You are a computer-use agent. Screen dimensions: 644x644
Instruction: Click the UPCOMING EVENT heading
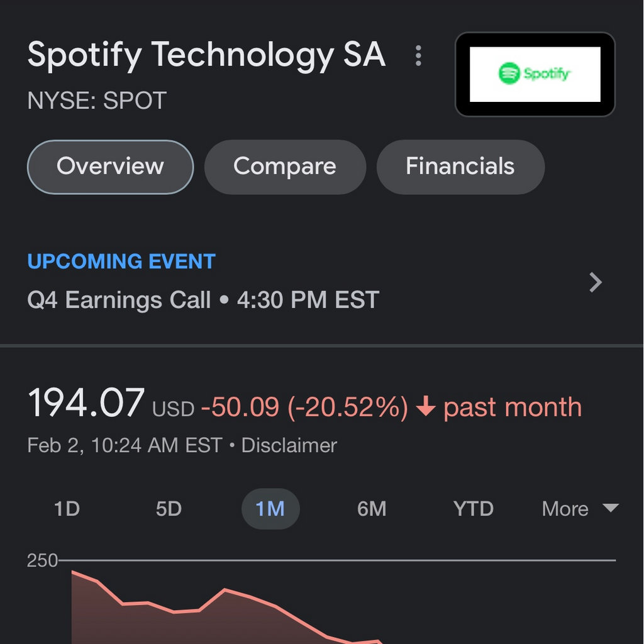121,262
